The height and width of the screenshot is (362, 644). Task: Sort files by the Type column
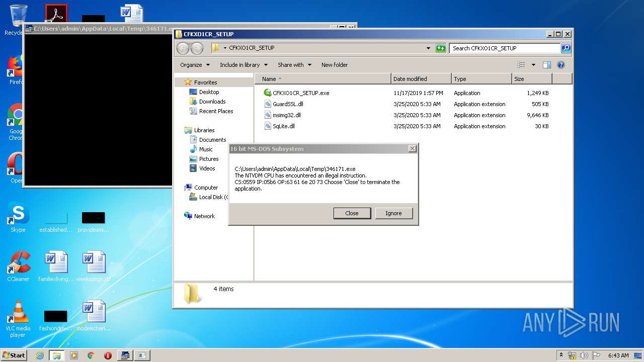(x=481, y=79)
